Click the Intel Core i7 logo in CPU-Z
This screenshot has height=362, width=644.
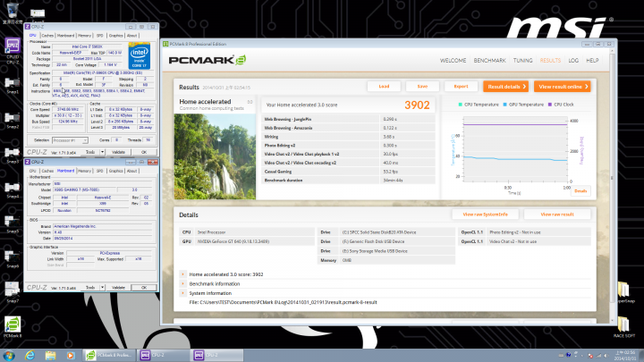coord(140,55)
